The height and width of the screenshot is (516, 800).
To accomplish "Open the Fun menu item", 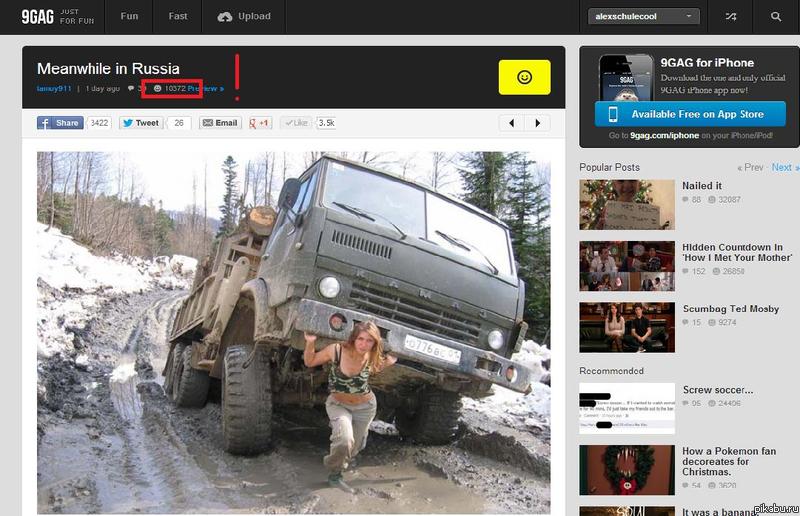I will click(130, 17).
